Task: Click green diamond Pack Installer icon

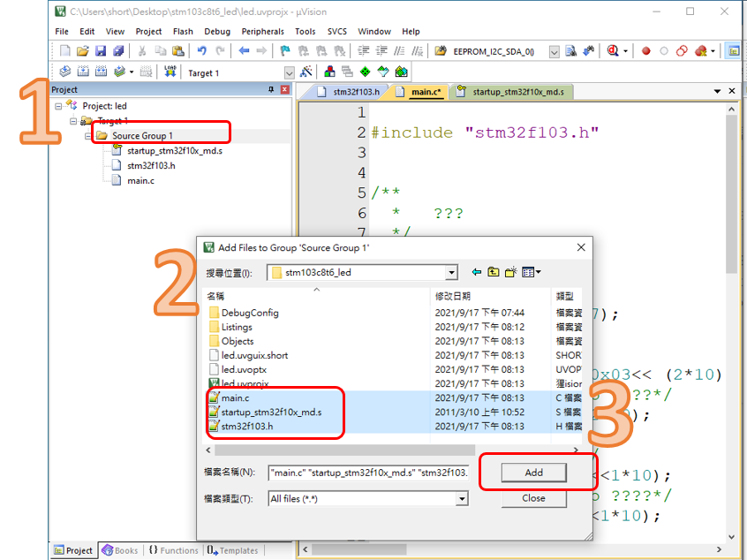Action: pyautogui.click(x=365, y=72)
